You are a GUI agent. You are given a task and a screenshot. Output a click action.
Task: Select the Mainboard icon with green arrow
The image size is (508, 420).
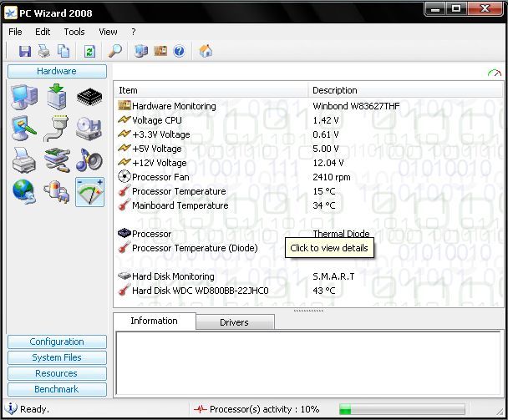57,97
